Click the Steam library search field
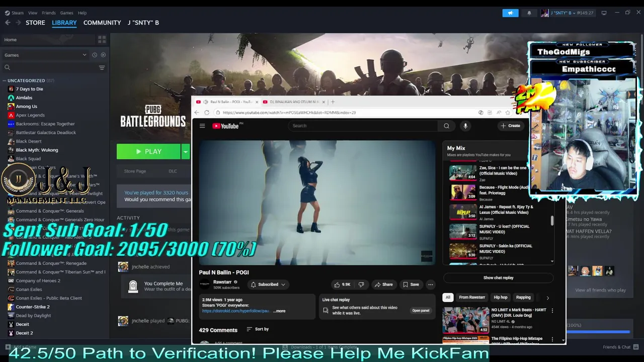Image resolution: width=644 pixels, height=362 pixels. coord(50,67)
